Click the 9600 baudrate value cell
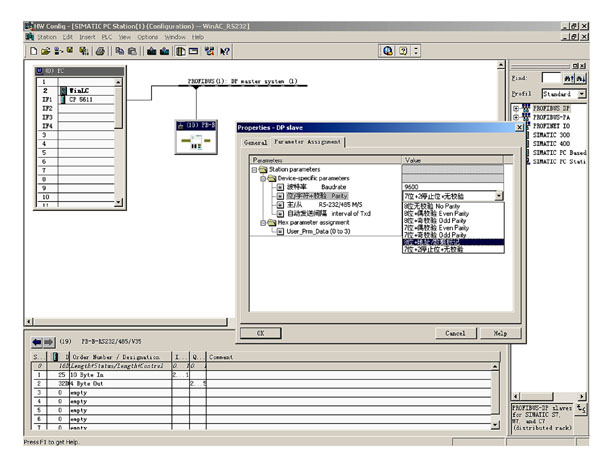 coord(452,187)
